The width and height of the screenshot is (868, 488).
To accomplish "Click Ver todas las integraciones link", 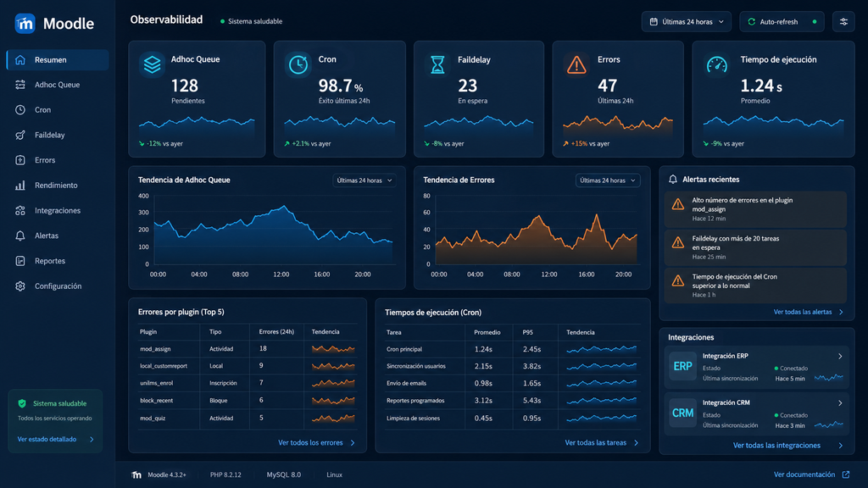I will [788, 446].
